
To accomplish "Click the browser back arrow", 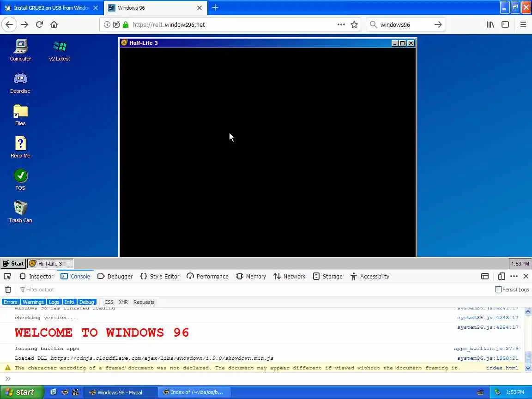I will pyautogui.click(x=9, y=24).
